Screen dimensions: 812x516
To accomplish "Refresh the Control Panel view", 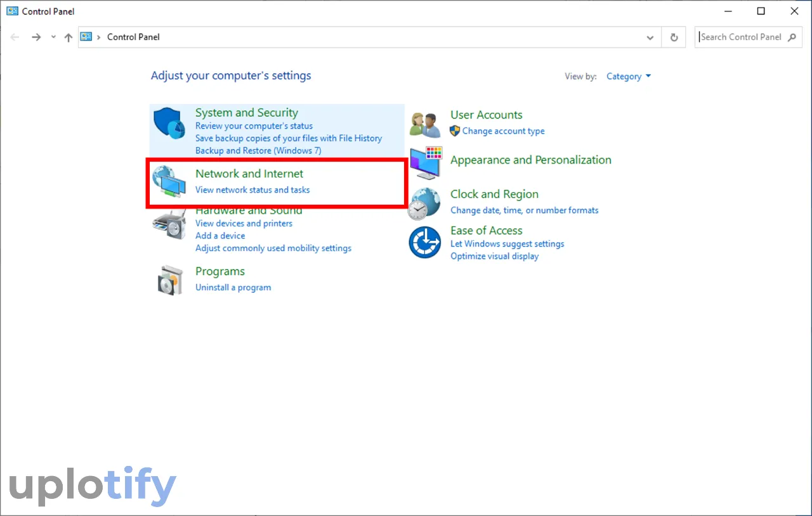I will tap(674, 37).
